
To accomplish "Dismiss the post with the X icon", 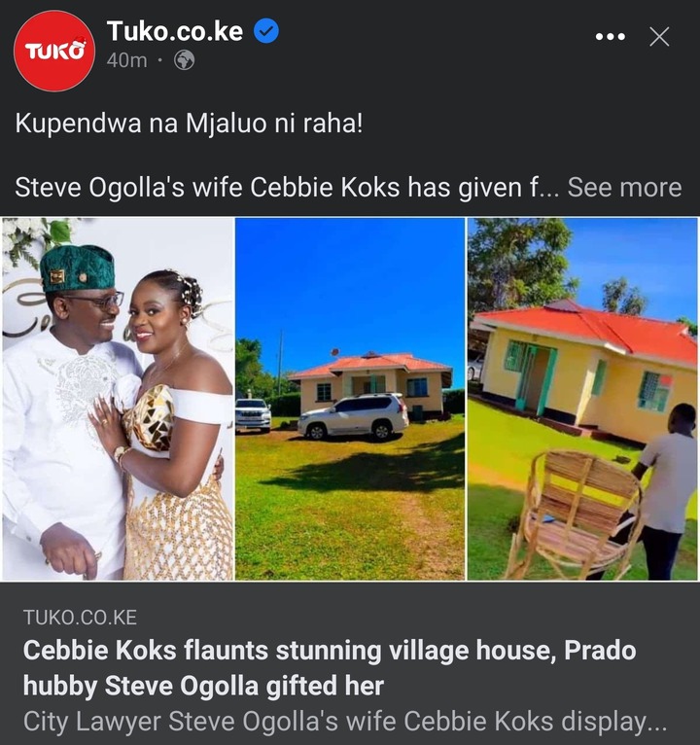I will [x=659, y=37].
